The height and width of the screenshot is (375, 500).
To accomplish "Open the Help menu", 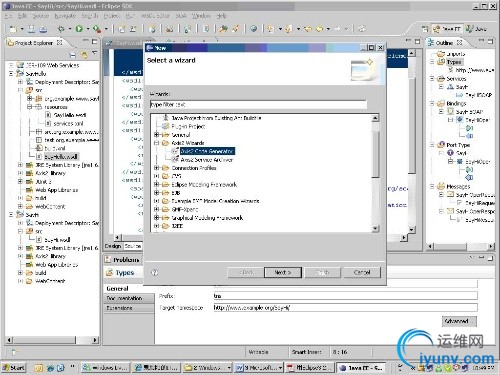I will 221,16.
